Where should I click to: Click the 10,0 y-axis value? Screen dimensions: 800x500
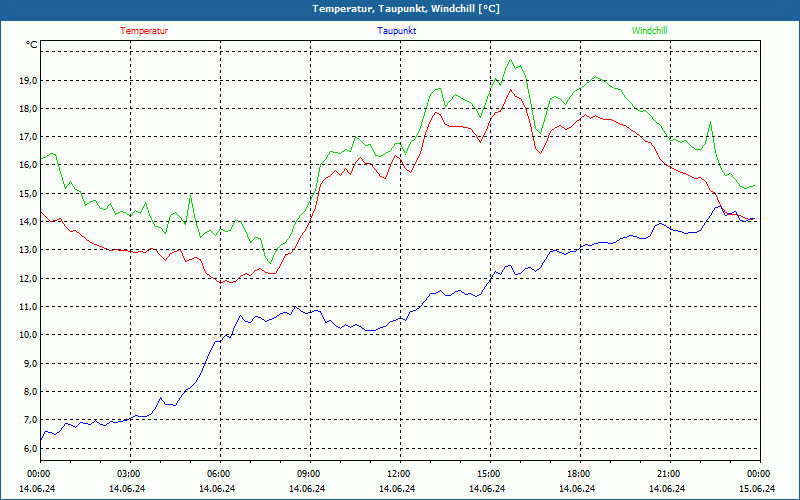[28, 334]
